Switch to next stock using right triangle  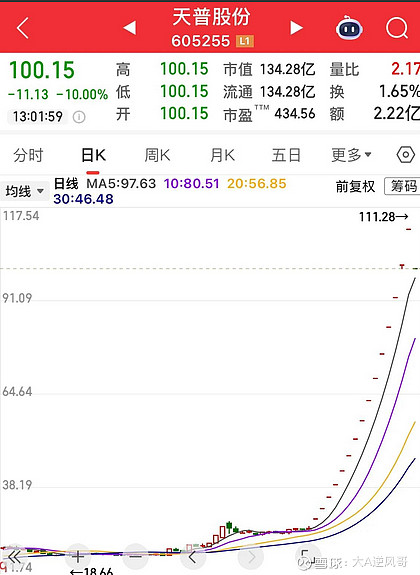pyautogui.click(x=296, y=28)
